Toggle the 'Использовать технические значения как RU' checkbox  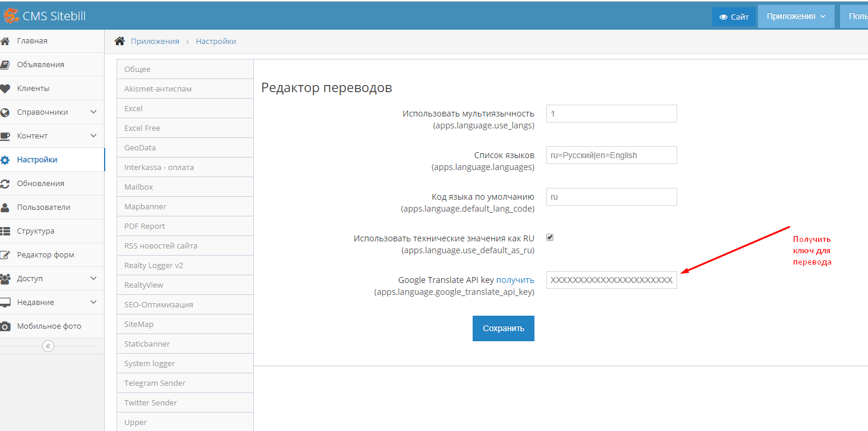coord(550,237)
